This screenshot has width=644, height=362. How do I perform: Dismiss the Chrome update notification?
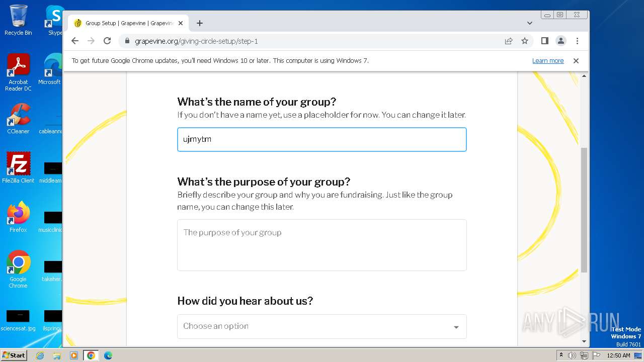tap(576, 61)
